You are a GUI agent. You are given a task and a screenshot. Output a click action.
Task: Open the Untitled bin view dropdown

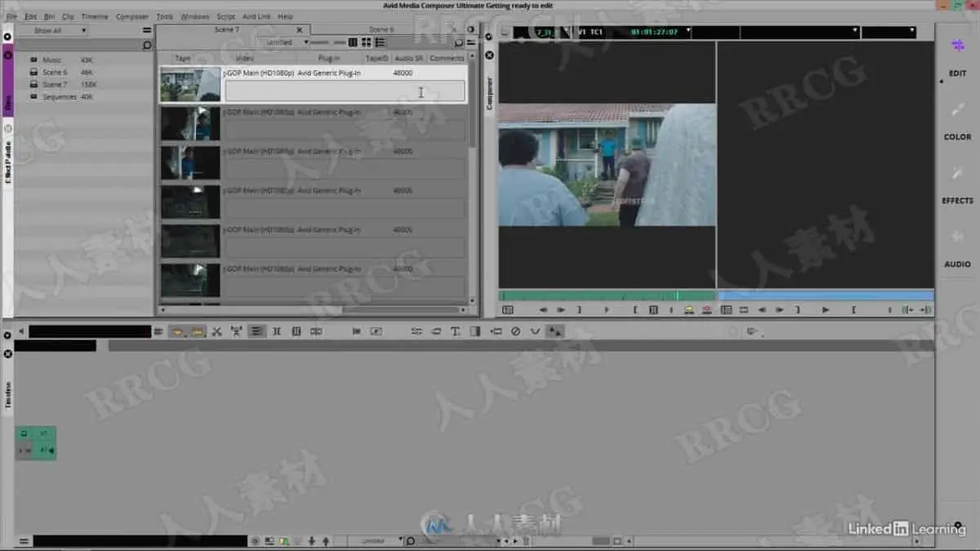pyautogui.click(x=285, y=42)
